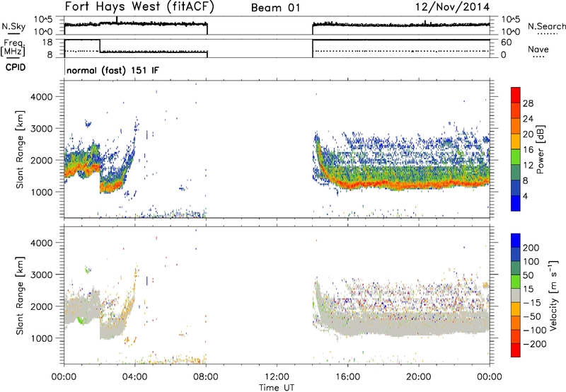The width and height of the screenshot is (566, 392).
Task: Click the '08:00' time axis label
Action: (206, 377)
